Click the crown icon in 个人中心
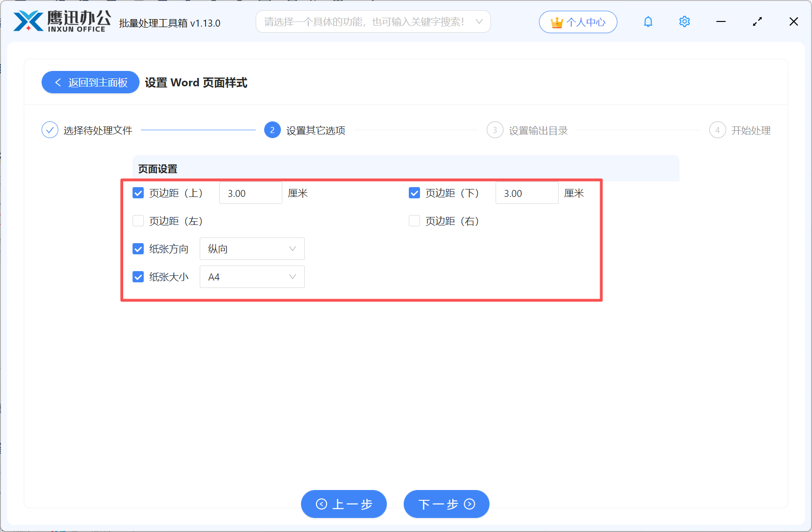The height and width of the screenshot is (532, 812). [x=556, y=21]
